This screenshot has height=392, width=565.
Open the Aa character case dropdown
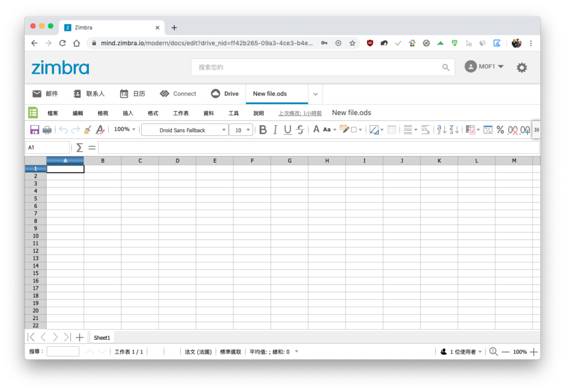329,130
